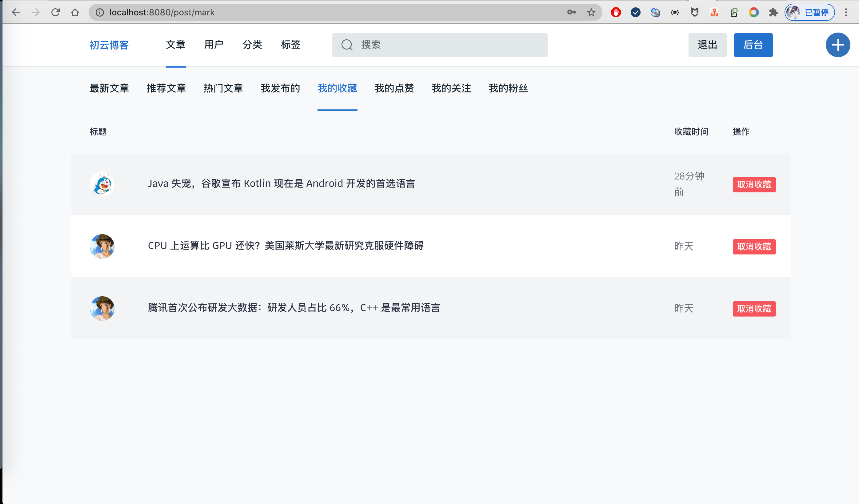
Task: Focus the 搜索 search input field
Action: 450,45
